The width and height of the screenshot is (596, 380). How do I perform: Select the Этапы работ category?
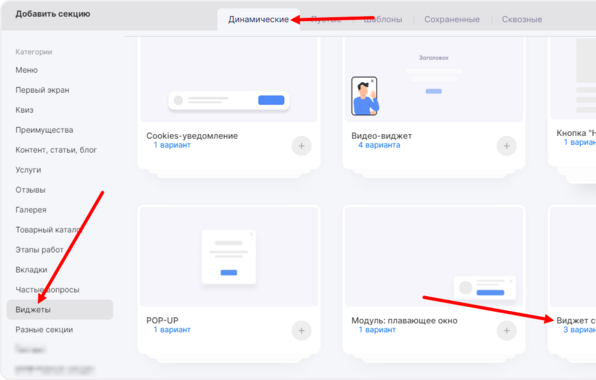[x=39, y=250]
